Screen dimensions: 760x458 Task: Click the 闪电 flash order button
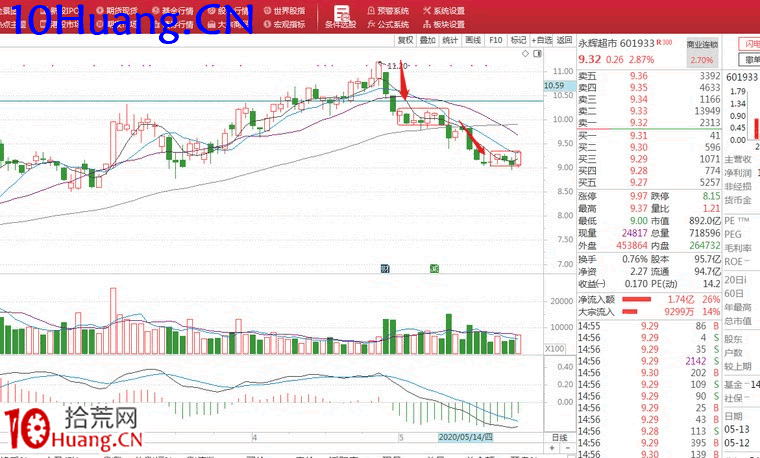[x=749, y=45]
